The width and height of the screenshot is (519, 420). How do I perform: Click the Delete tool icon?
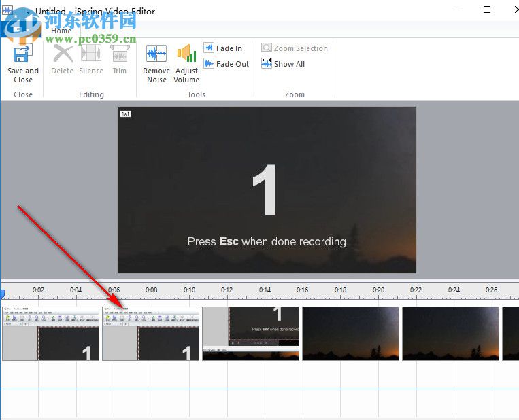(x=63, y=53)
